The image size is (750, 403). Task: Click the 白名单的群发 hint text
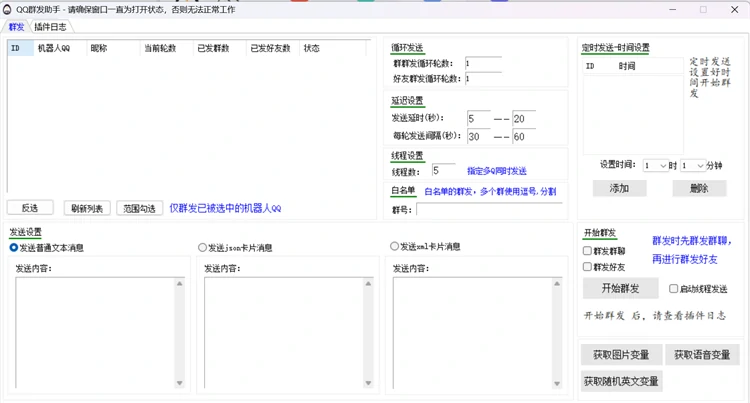[490, 191]
